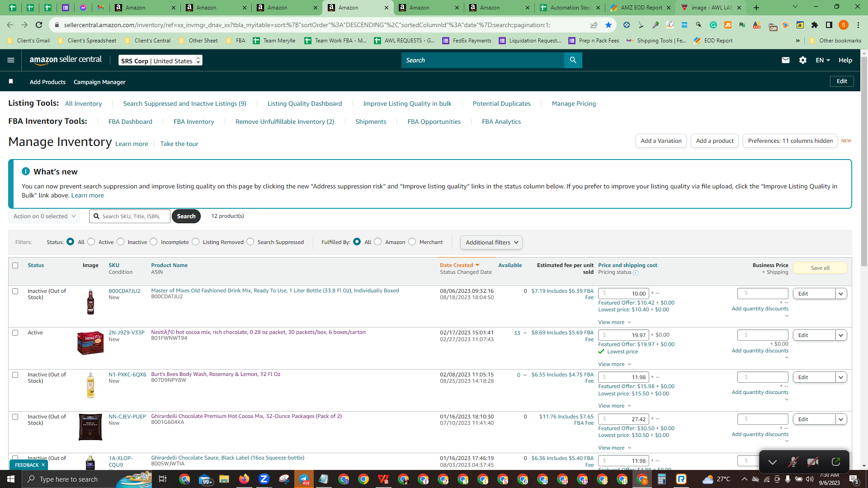Close the FEEDBACK tab
The height and width of the screenshot is (488, 868).
pyautogui.click(x=43, y=465)
